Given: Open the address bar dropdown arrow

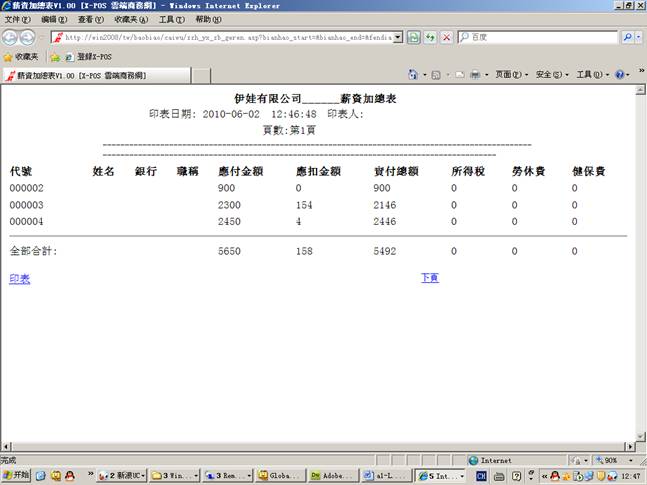Looking at the screenshot, I should [x=398, y=37].
